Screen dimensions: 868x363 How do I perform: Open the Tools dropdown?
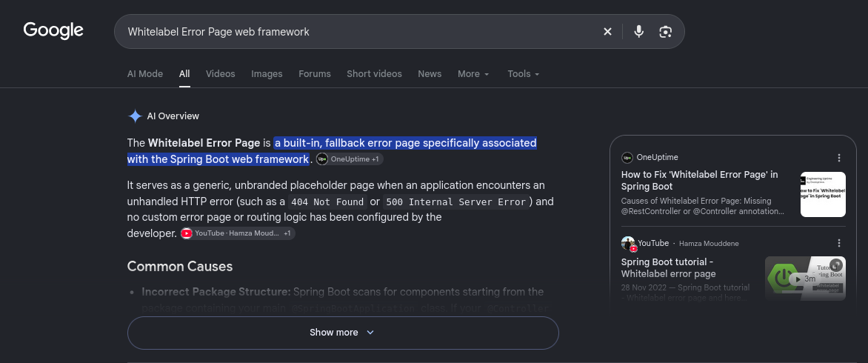pyautogui.click(x=523, y=73)
